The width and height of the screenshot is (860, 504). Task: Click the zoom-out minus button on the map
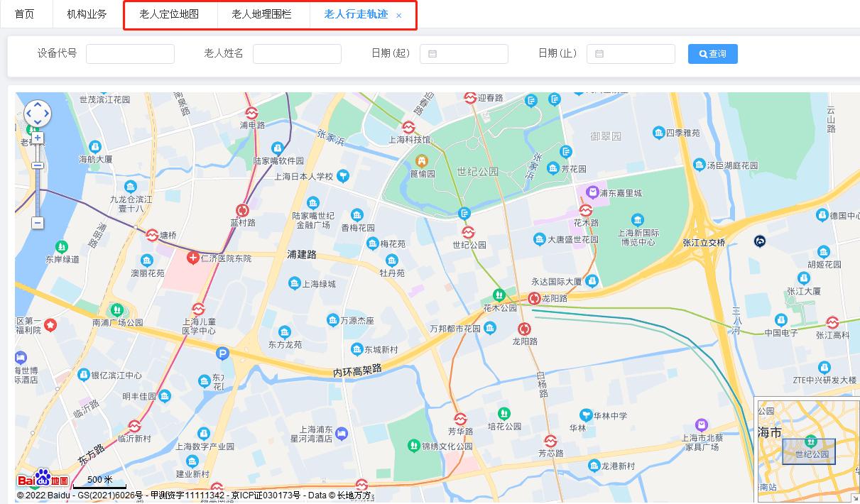pyautogui.click(x=37, y=223)
